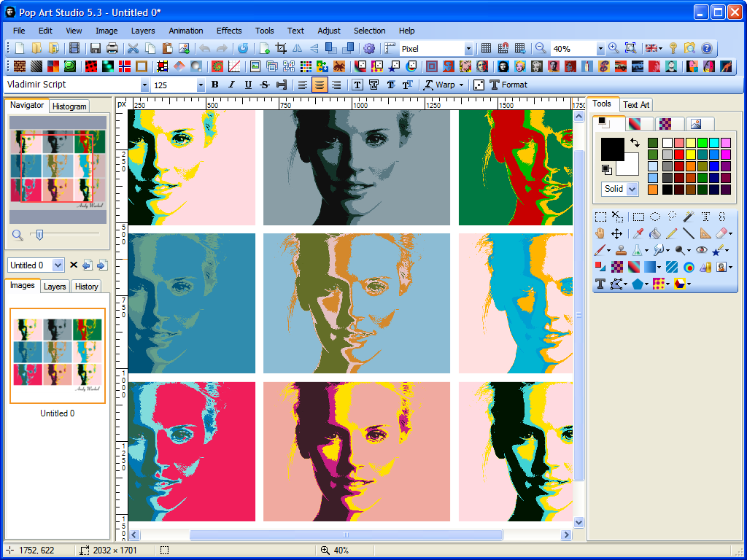This screenshot has height=560, width=747.
Task: Open the Untitled 0 image selector dropdown
Action: click(x=58, y=265)
